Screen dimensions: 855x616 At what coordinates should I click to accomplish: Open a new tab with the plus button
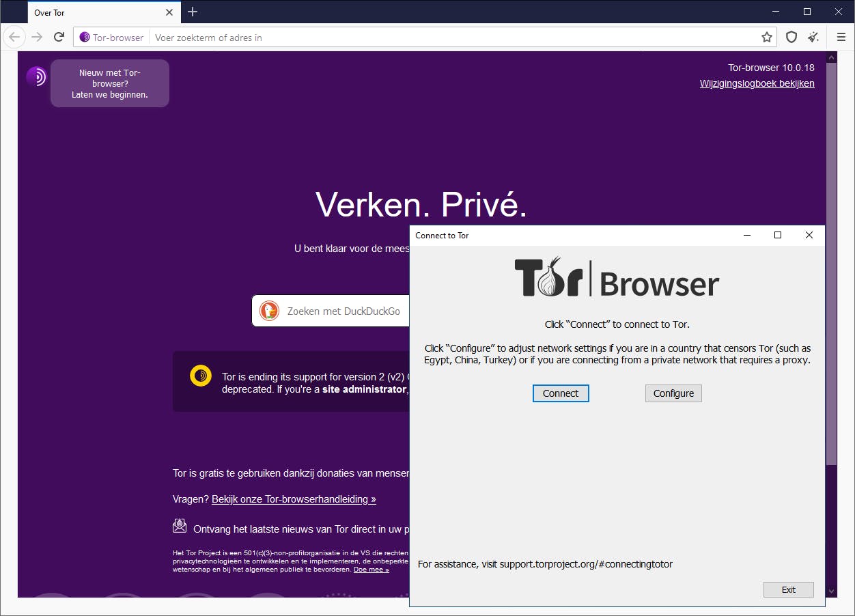[x=193, y=12]
